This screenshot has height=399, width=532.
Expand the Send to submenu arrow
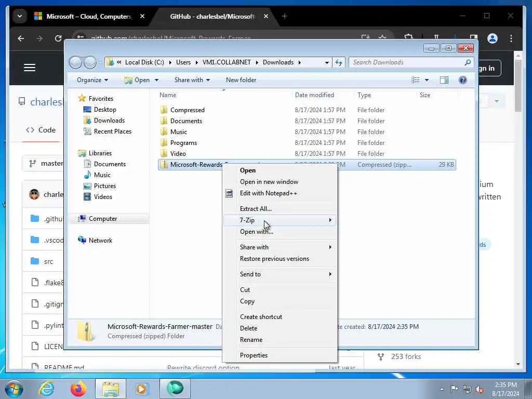coord(330,274)
